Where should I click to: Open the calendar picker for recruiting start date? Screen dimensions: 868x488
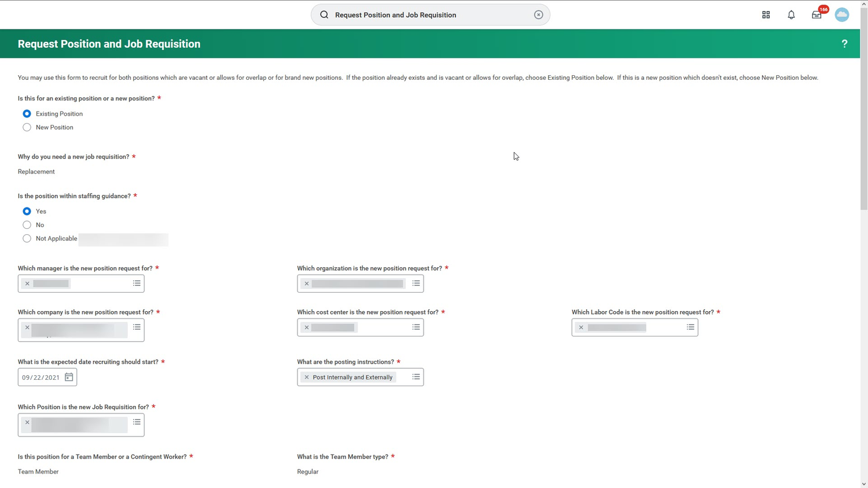pyautogui.click(x=69, y=376)
